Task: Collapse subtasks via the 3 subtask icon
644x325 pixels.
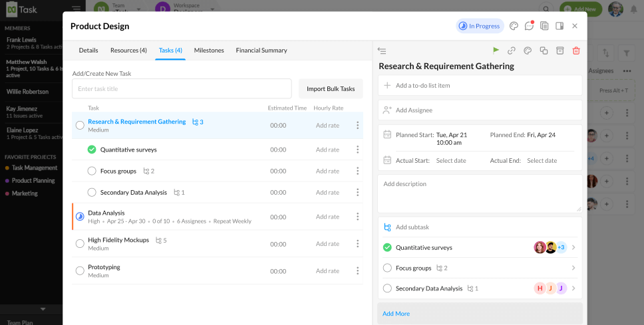Action: tap(198, 122)
